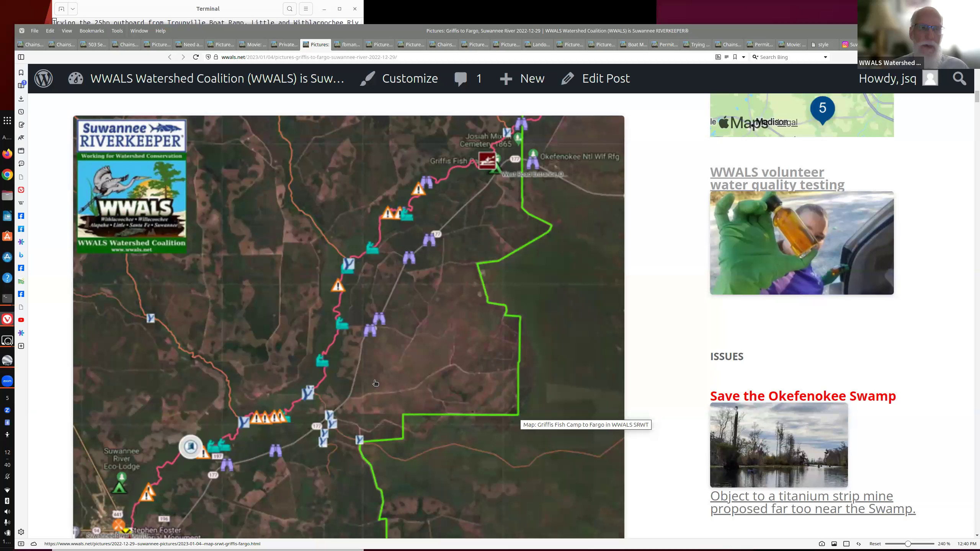
Task: Open Reader View icon in address bar
Action: pyautogui.click(x=726, y=57)
